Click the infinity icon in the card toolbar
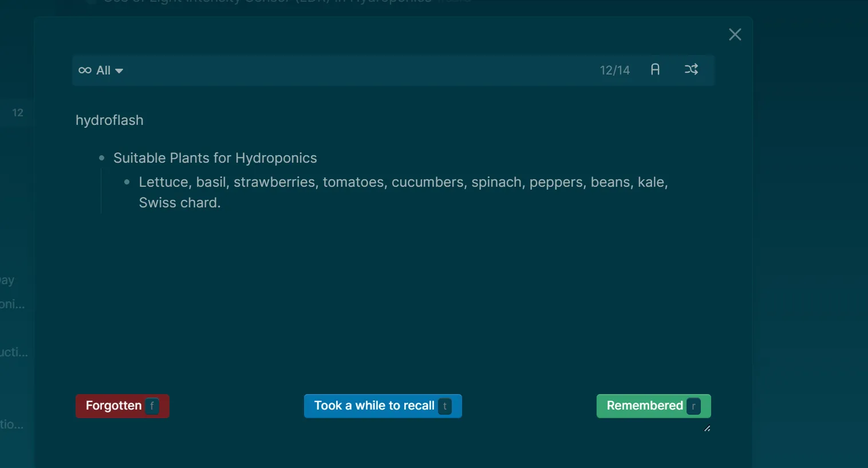The image size is (868, 468). point(84,70)
